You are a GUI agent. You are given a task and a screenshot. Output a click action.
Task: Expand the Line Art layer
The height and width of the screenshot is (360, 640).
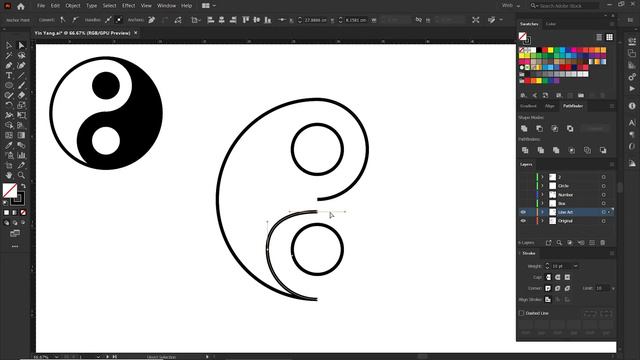pos(542,212)
